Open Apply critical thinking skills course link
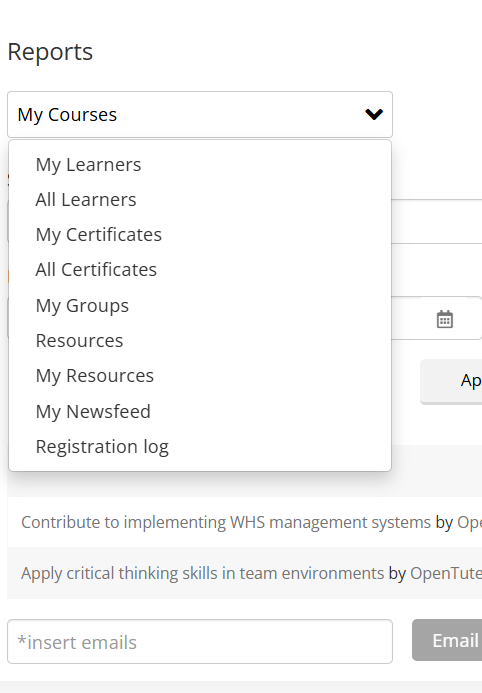Screen dimensions: 482x693 pos(202,573)
